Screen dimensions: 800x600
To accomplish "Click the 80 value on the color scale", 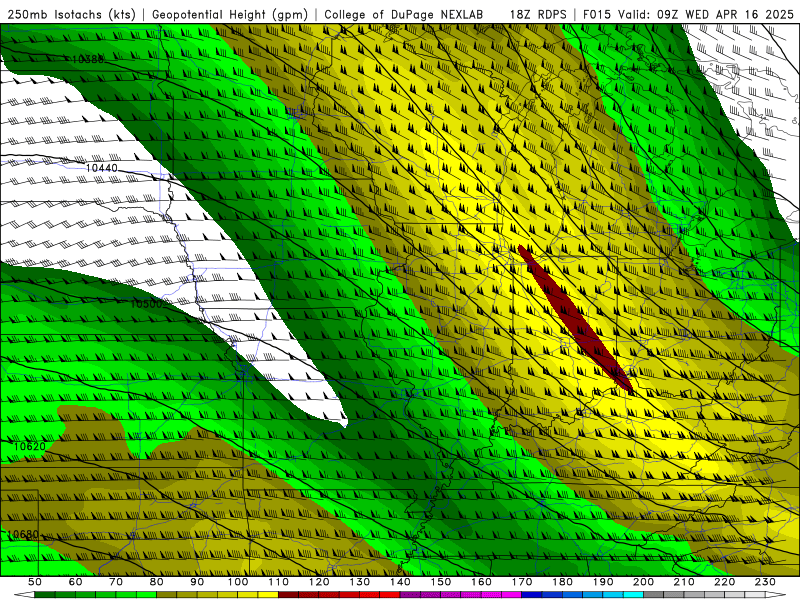I will pos(156,582).
